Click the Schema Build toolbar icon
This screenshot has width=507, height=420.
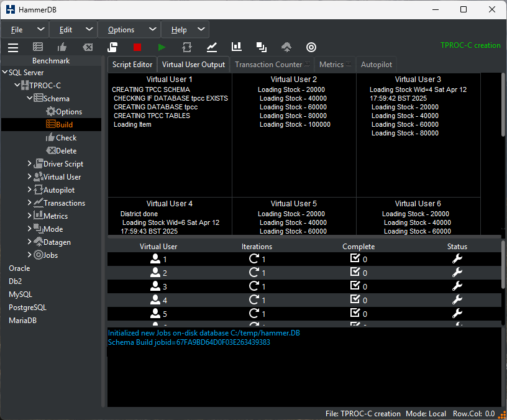[38, 47]
